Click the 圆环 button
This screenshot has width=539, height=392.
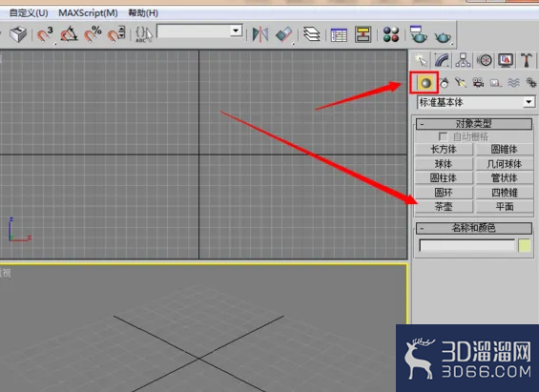pyautogui.click(x=444, y=193)
